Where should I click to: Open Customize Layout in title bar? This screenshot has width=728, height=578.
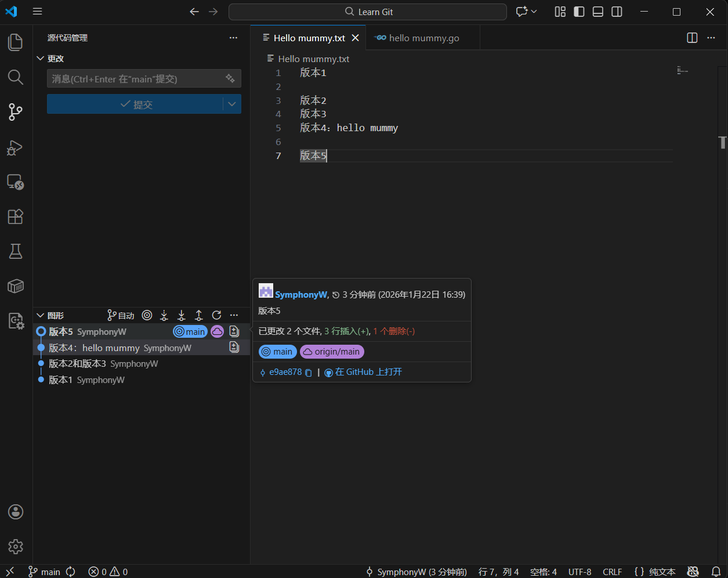tap(560, 12)
